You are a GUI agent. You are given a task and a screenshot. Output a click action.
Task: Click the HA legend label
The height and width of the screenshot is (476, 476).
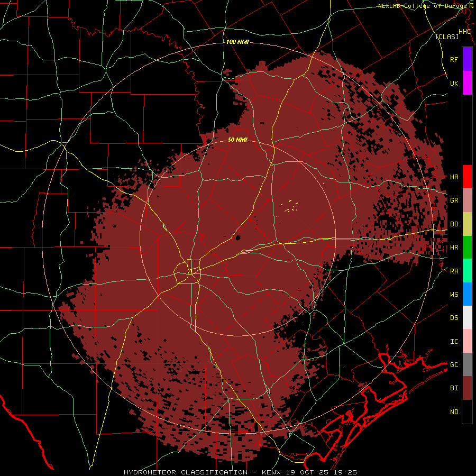click(x=454, y=177)
